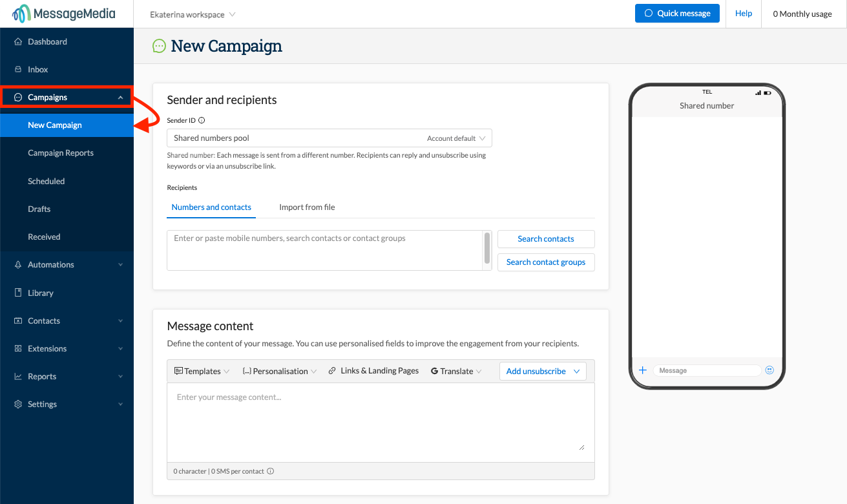Expand the Extensions menu chevron
Screen dimensions: 847x504
point(121,349)
